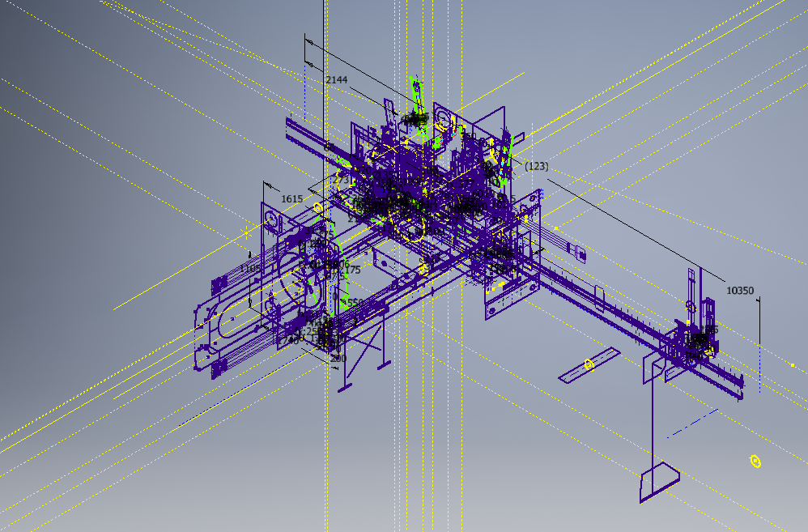The height and width of the screenshot is (532, 808).
Task: Select the trapezoid foot plate below the pole
Action: pos(659,481)
